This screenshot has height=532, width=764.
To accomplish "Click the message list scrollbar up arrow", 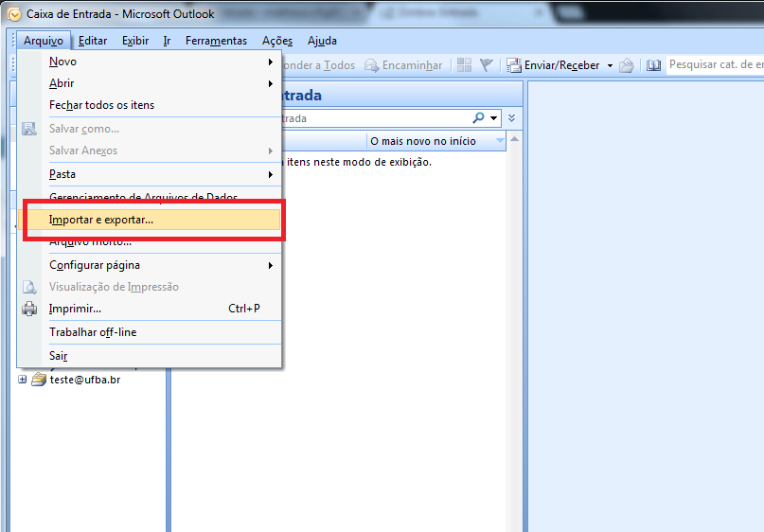I will [x=514, y=141].
